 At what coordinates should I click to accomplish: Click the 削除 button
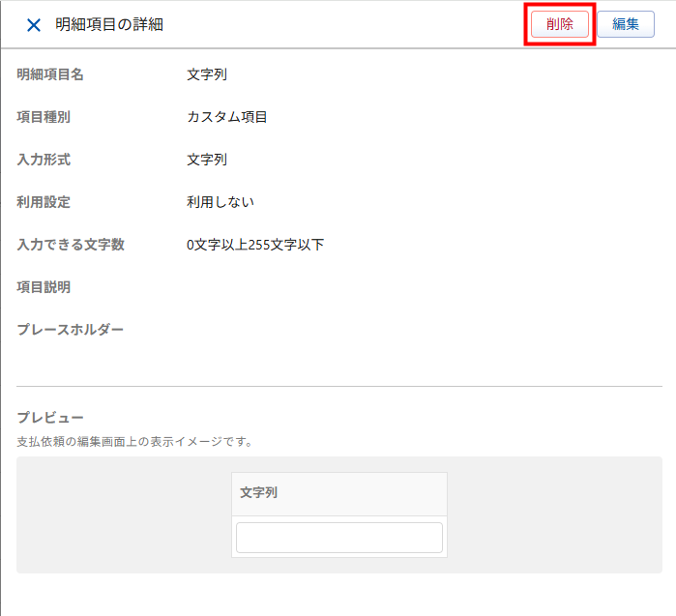pyautogui.click(x=559, y=25)
